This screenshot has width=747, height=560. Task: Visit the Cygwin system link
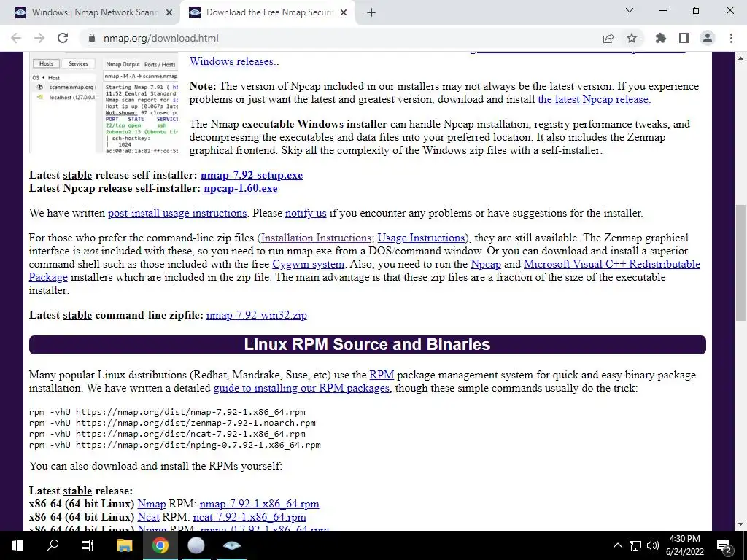click(x=309, y=264)
